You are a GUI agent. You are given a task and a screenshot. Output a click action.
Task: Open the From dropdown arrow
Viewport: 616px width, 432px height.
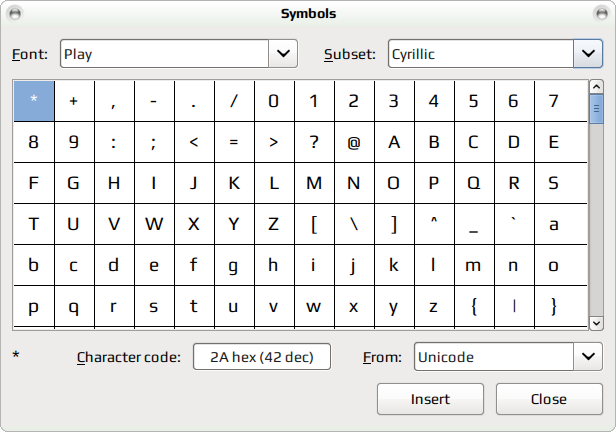(588, 357)
